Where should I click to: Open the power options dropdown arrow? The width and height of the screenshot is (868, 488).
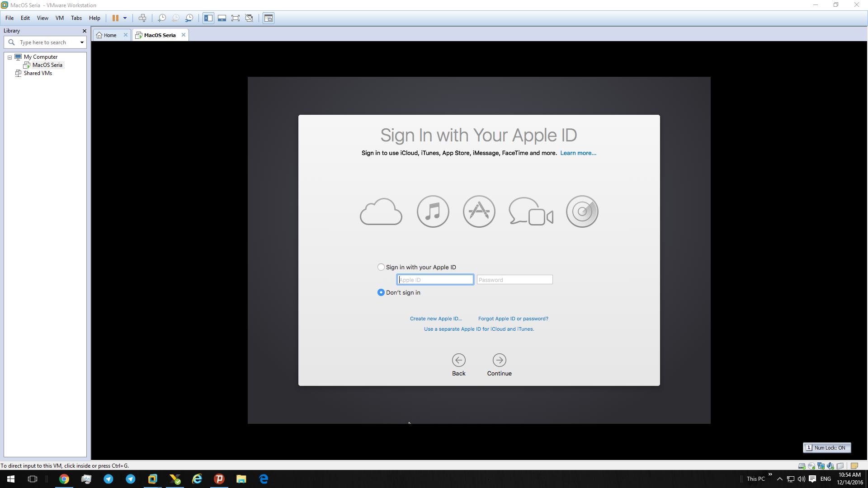(x=125, y=18)
